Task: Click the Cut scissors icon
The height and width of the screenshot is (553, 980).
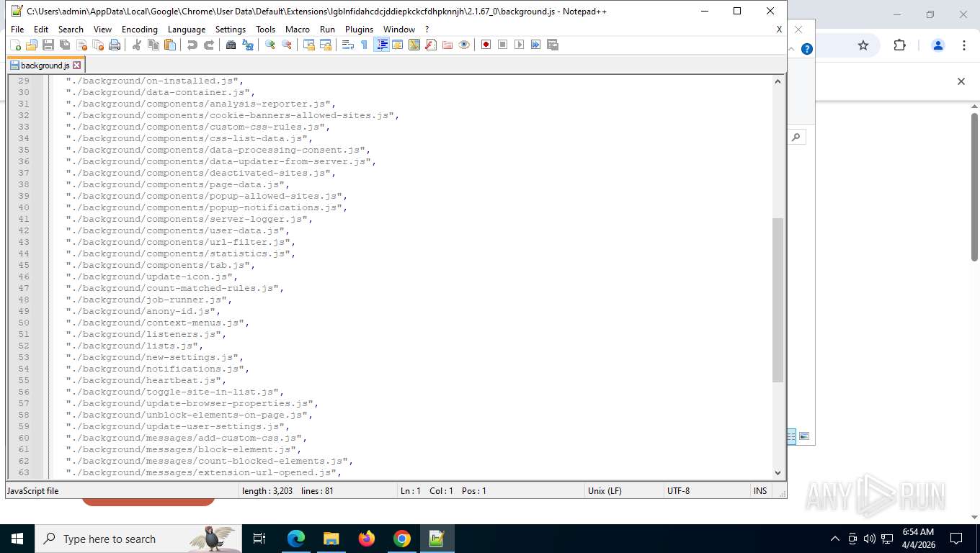Action: 136,45
